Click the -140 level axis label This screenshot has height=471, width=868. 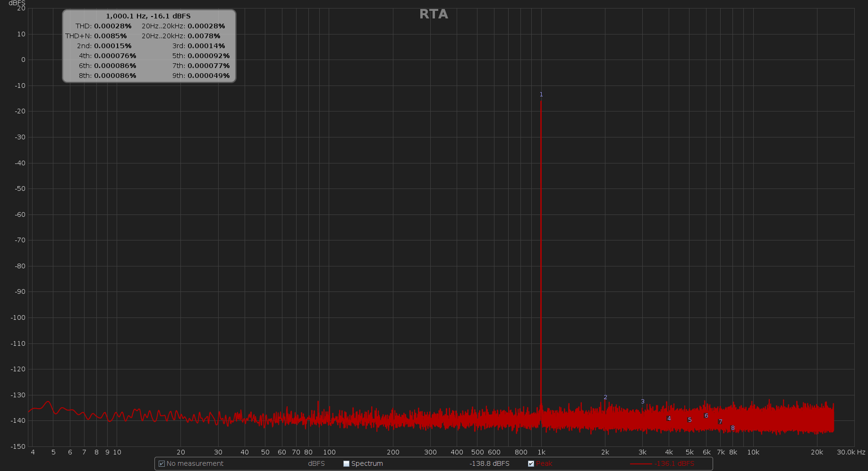coord(18,421)
